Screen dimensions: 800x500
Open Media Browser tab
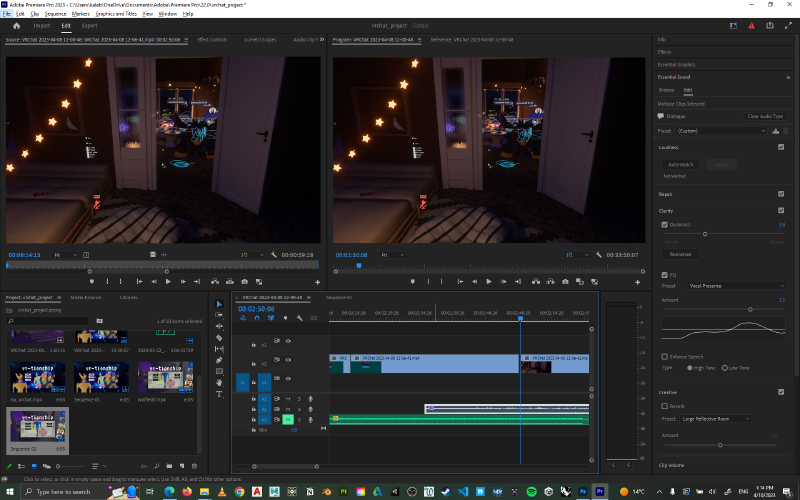tap(86, 297)
